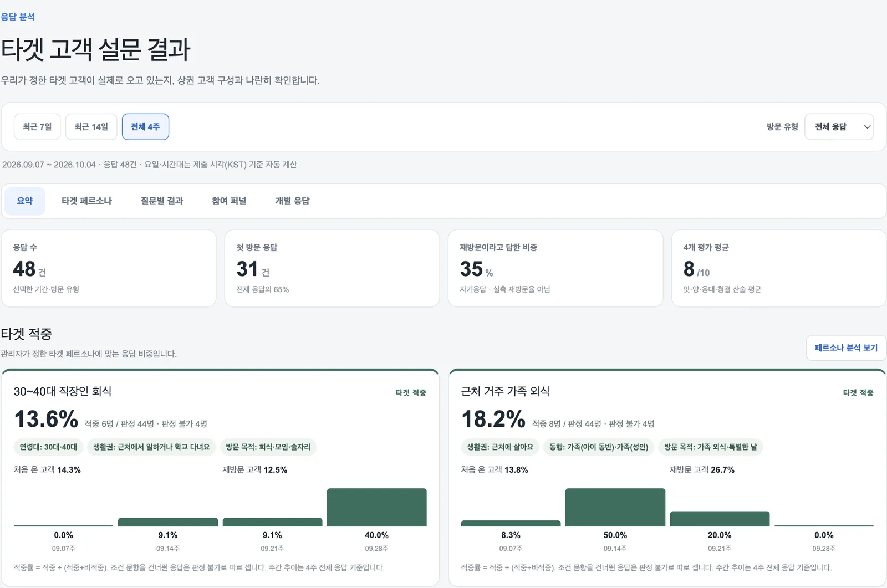Follow the 응답 분석 breadcrumb link
This screenshot has height=588, width=887.
point(18,17)
